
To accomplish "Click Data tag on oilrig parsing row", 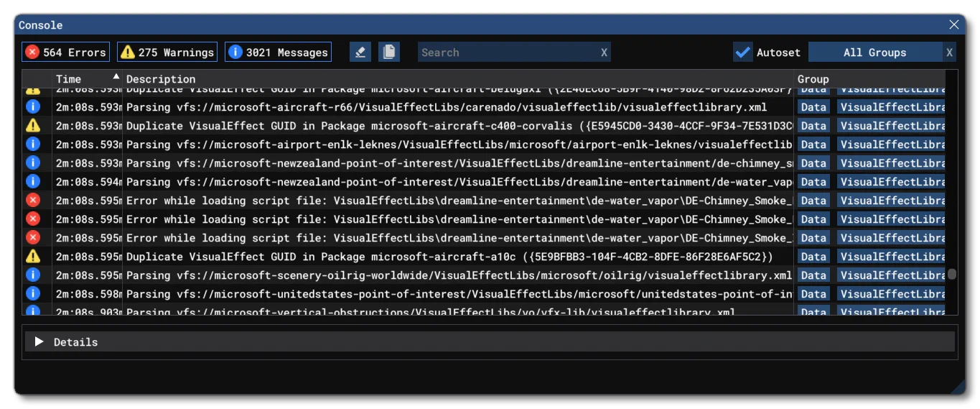I will pyautogui.click(x=813, y=275).
